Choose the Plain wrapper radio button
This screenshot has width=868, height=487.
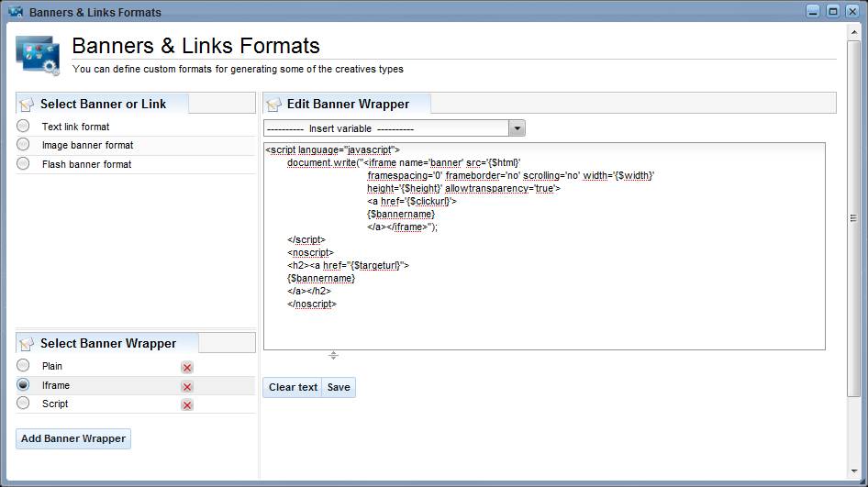pyautogui.click(x=23, y=365)
